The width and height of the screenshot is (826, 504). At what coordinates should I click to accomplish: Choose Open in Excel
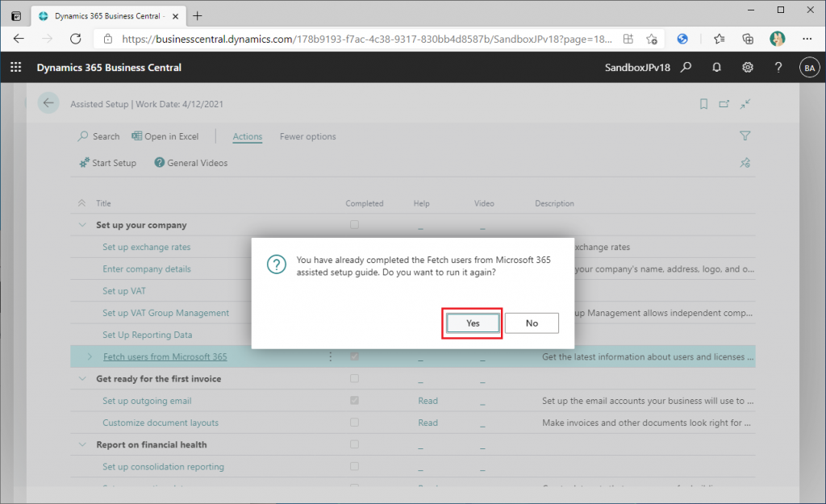pos(165,136)
